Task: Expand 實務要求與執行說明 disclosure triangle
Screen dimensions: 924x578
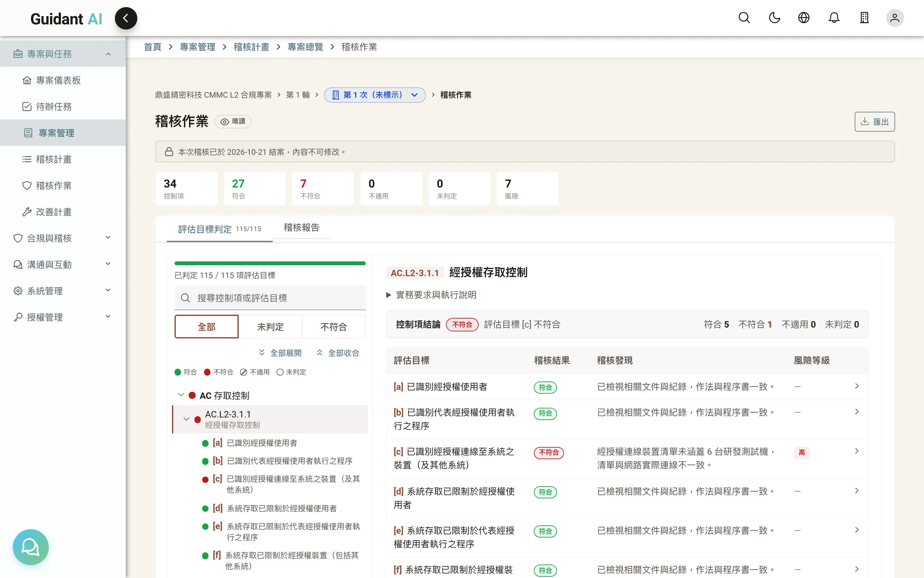Action: pyautogui.click(x=389, y=295)
